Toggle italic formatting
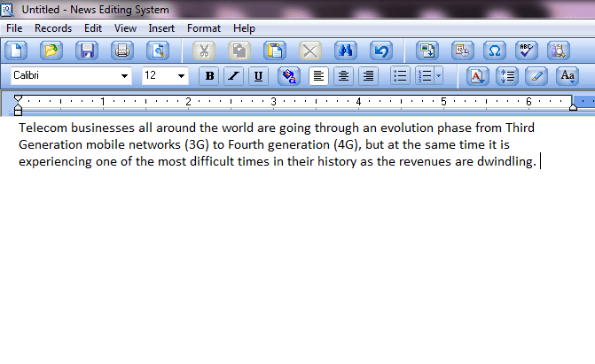This screenshot has width=595, height=364. tap(234, 76)
